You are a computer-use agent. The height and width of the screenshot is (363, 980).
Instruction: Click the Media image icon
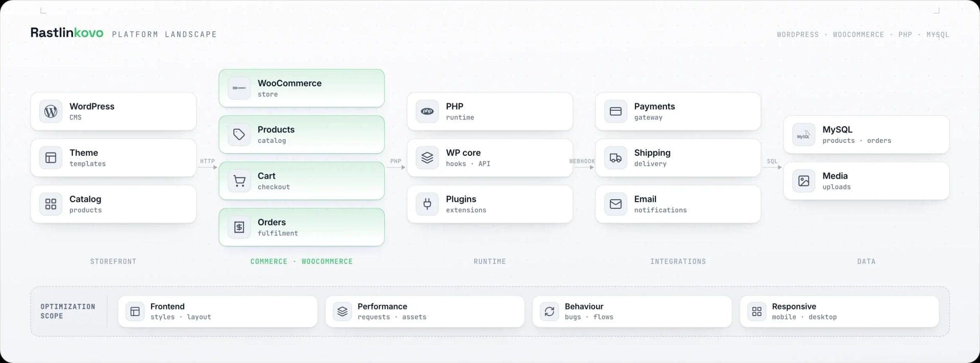(803, 181)
